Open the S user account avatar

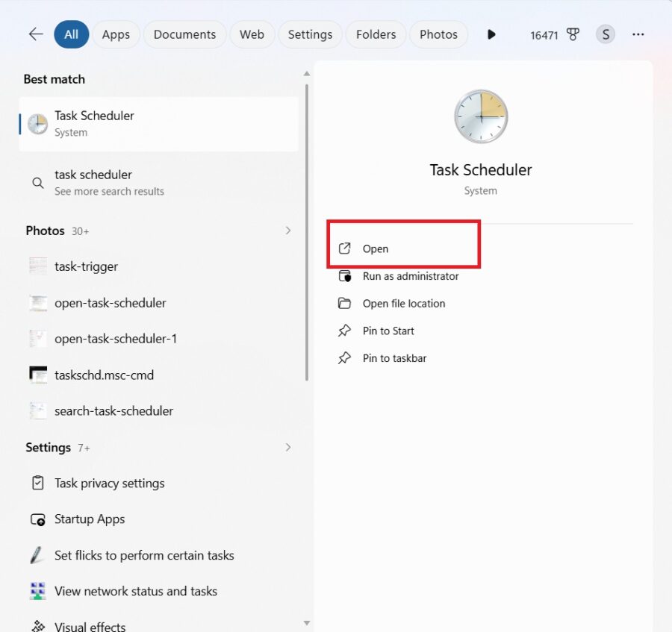(605, 34)
